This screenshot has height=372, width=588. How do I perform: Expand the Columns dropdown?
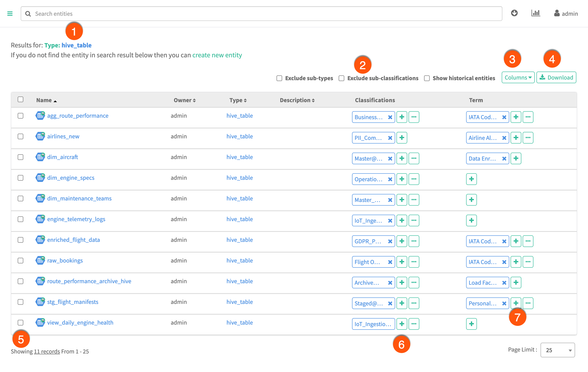coord(518,78)
